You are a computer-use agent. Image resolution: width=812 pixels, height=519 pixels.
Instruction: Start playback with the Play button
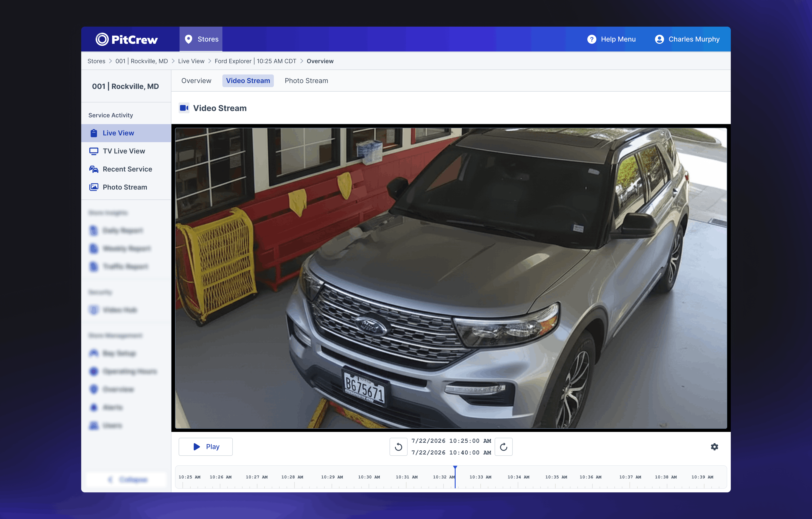click(206, 447)
